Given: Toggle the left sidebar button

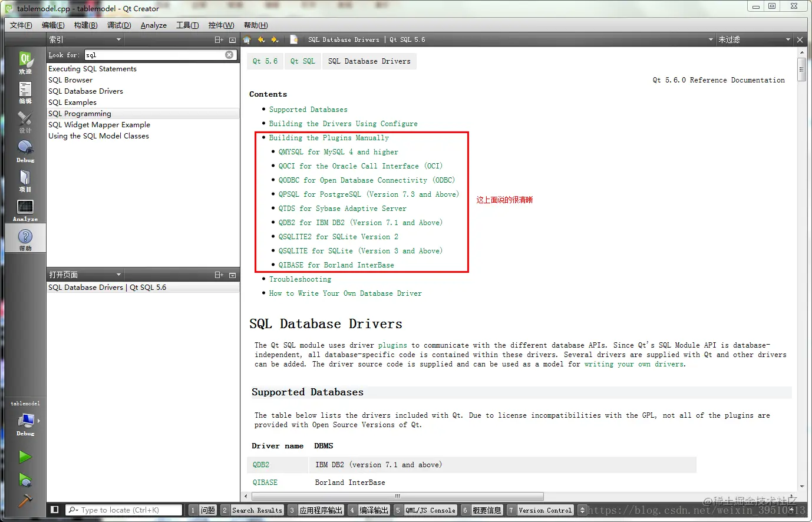Looking at the screenshot, I should pos(55,510).
